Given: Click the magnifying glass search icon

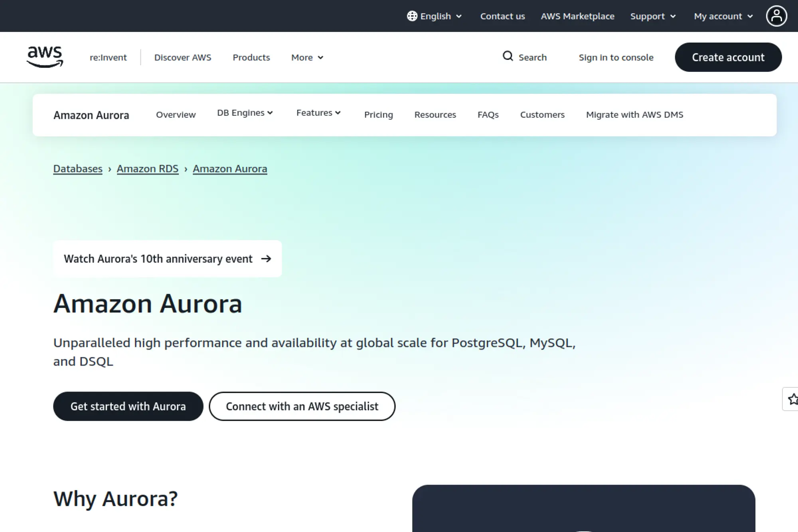Looking at the screenshot, I should tap(508, 56).
